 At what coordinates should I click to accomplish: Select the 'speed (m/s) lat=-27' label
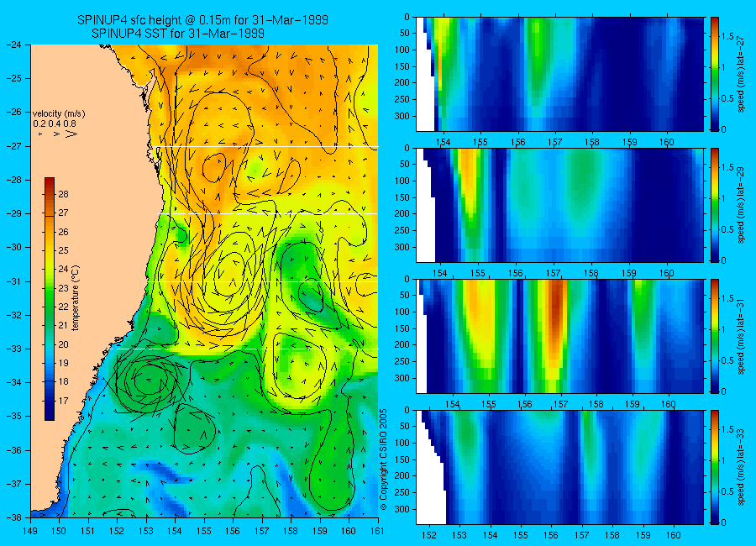coord(741,76)
